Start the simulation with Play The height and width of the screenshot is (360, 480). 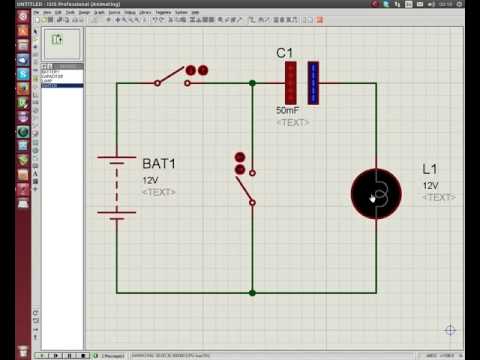coord(42,356)
